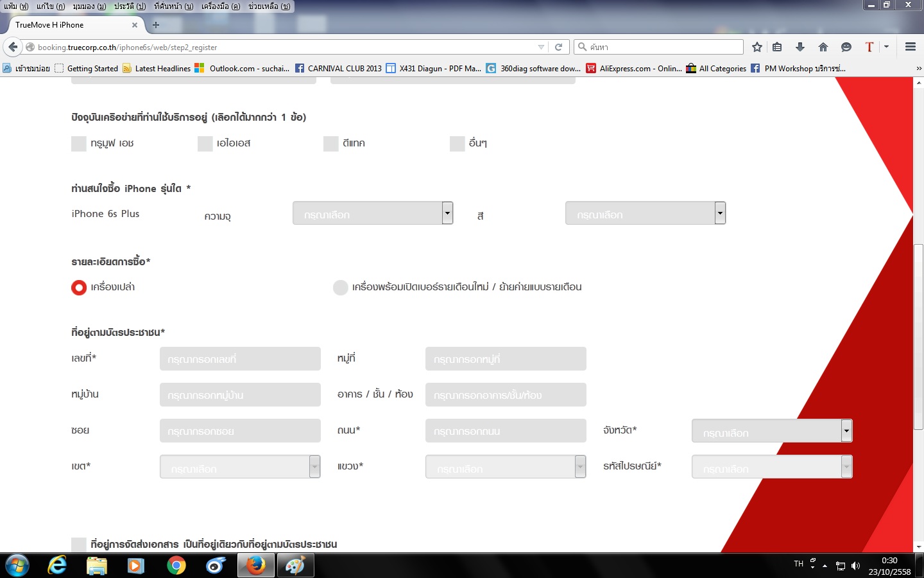Viewport: 924px width, 578px height.
Task: Open the All Categories bookmark
Action: tap(716, 68)
